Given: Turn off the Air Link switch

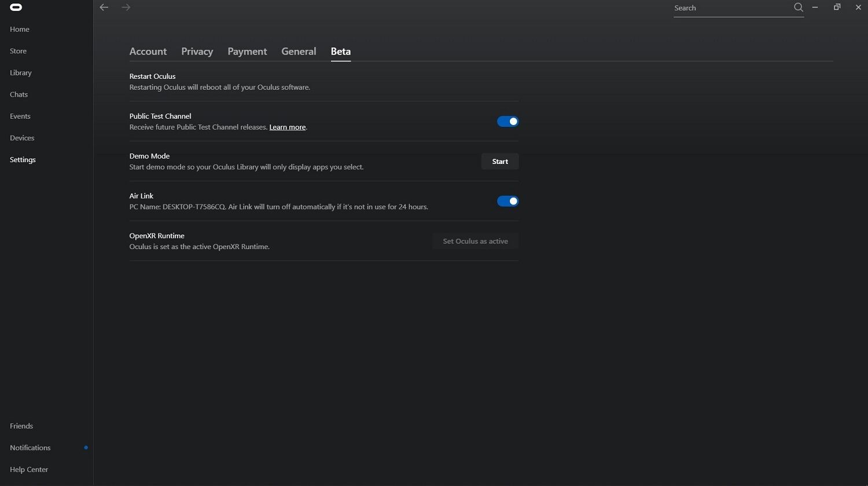Looking at the screenshot, I should [x=507, y=201].
